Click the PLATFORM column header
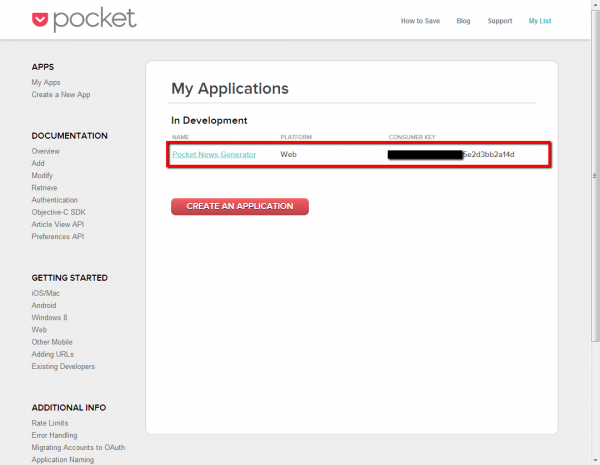 (296, 137)
